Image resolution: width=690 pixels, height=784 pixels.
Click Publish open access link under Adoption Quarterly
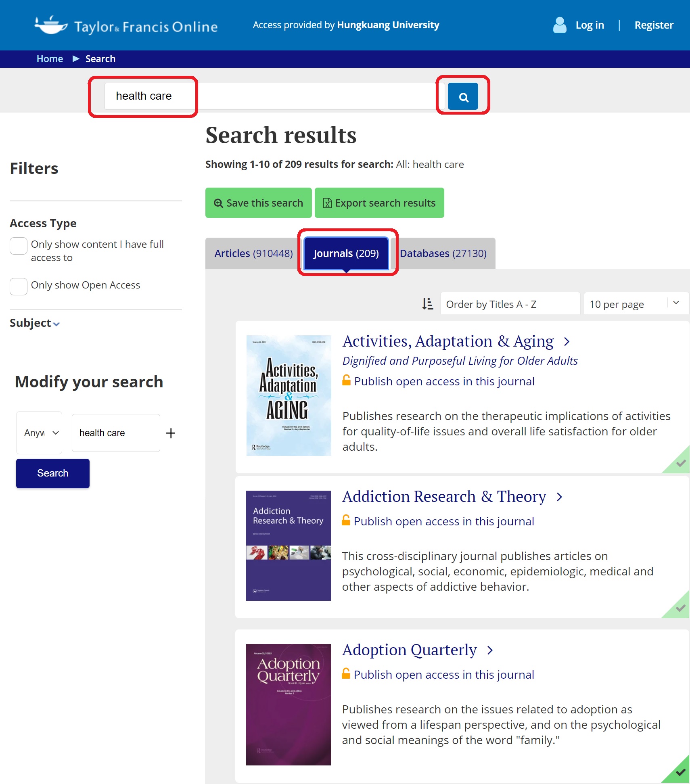tap(444, 675)
